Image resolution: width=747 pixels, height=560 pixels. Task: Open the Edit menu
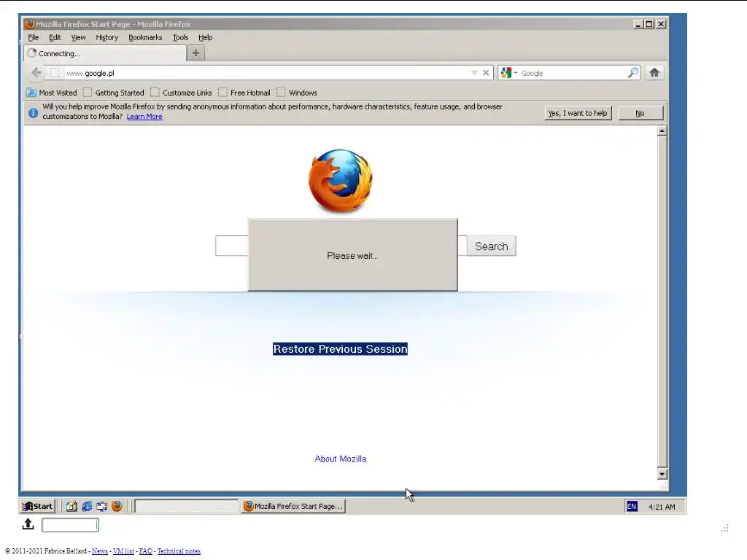55,37
